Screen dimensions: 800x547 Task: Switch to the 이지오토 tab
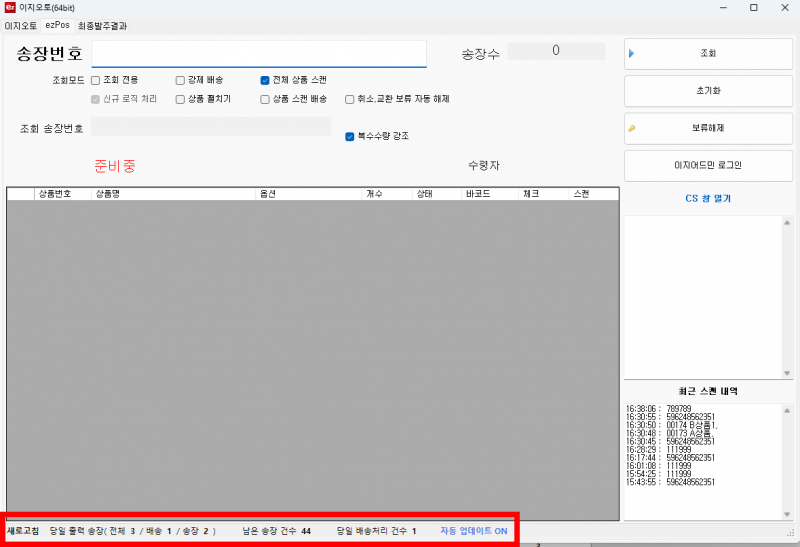pyautogui.click(x=21, y=26)
